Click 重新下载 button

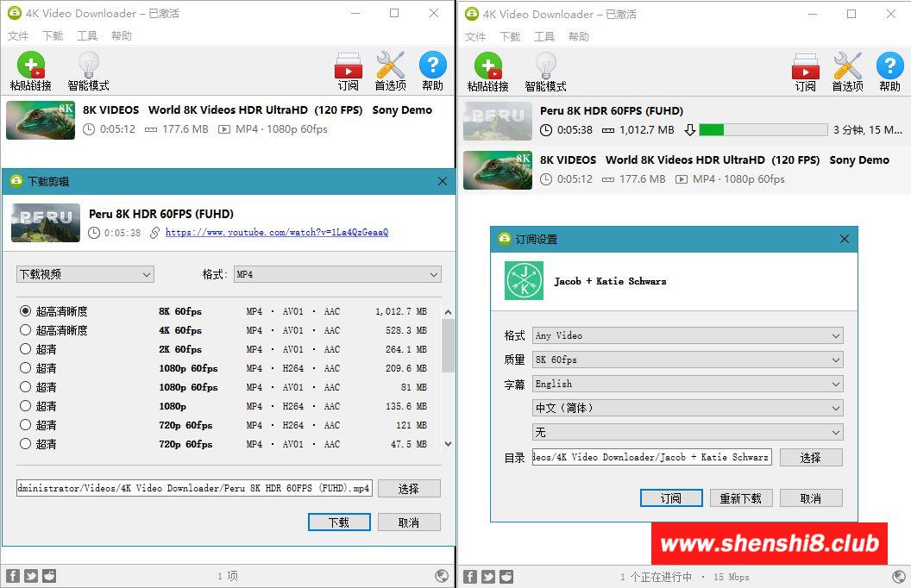tap(741, 498)
